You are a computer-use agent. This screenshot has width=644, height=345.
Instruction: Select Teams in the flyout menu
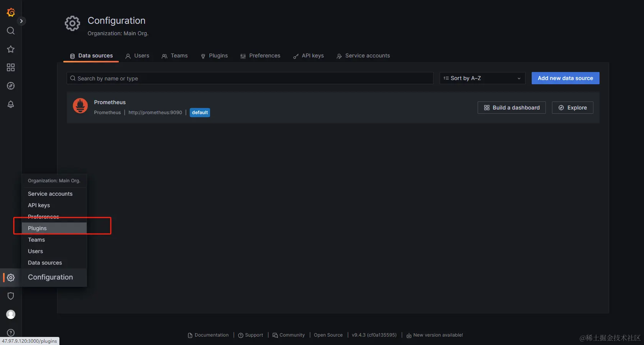point(54,240)
